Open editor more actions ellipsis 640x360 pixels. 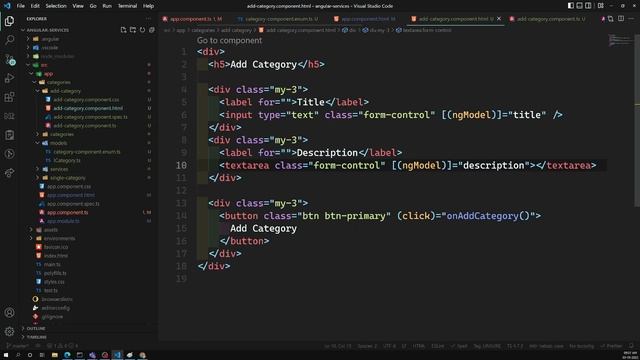point(631,19)
